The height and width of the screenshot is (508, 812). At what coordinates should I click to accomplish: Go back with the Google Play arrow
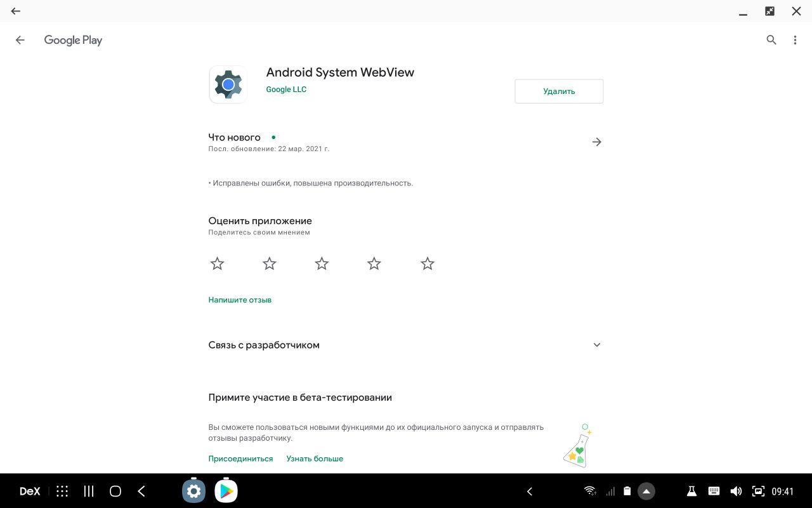pos(20,40)
